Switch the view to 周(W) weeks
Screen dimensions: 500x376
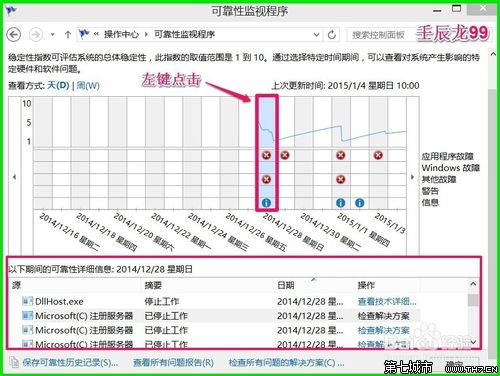(x=88, y=86)
